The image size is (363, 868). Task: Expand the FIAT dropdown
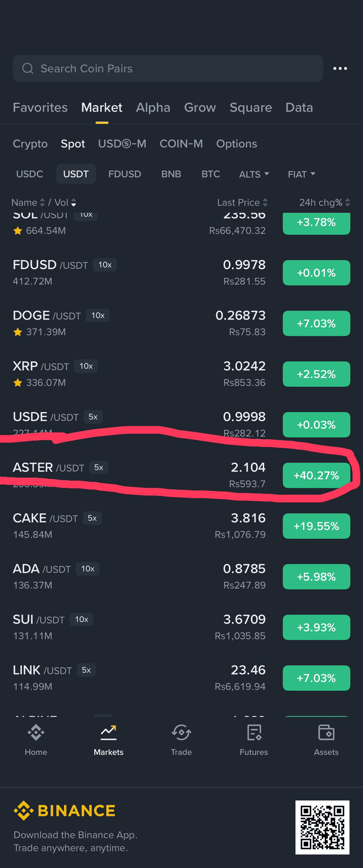[x=302, y=174]
